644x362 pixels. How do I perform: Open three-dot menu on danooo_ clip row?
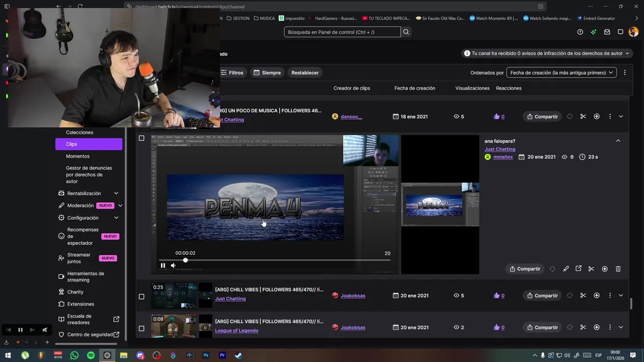[x=610, y=117]
